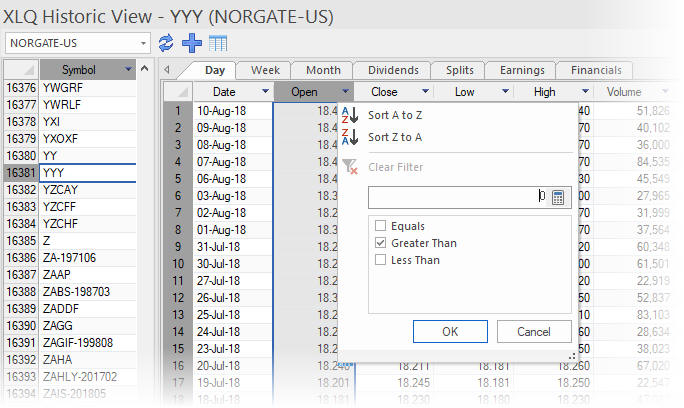The height and width of the screenshot is (408, 684).
Task: Select symbol YZCHF in the list
Action: point(87,223)
